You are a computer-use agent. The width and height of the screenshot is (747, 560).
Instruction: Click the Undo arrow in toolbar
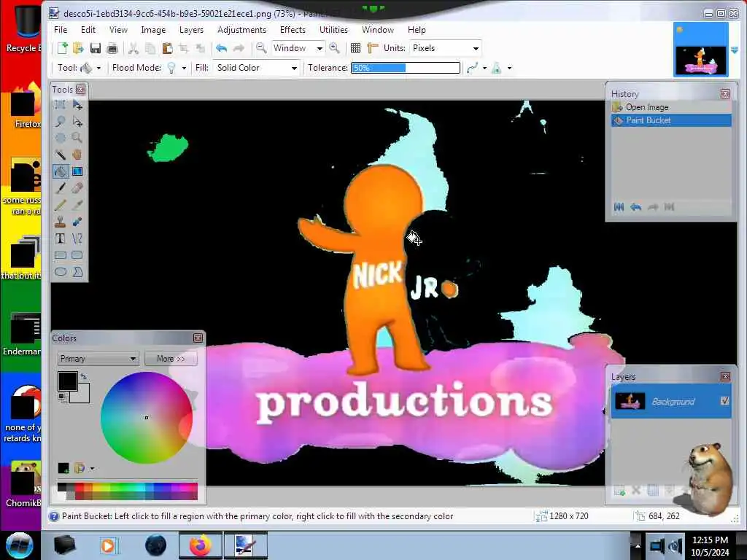click(222, 48)
